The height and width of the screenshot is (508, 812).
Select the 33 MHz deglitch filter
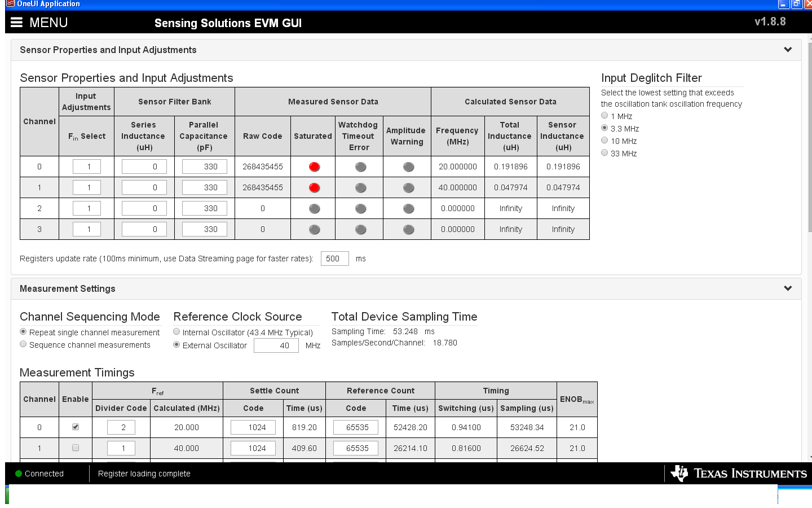[x=604, y=153]
